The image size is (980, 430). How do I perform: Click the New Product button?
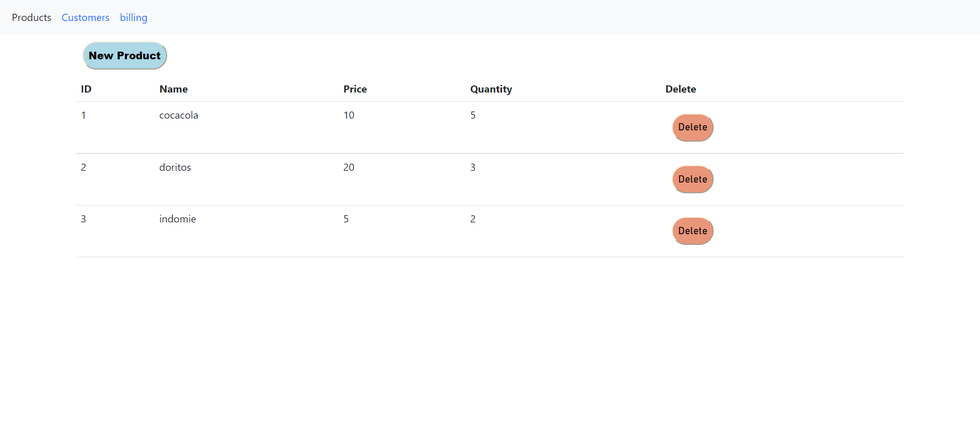click(125, 56)
